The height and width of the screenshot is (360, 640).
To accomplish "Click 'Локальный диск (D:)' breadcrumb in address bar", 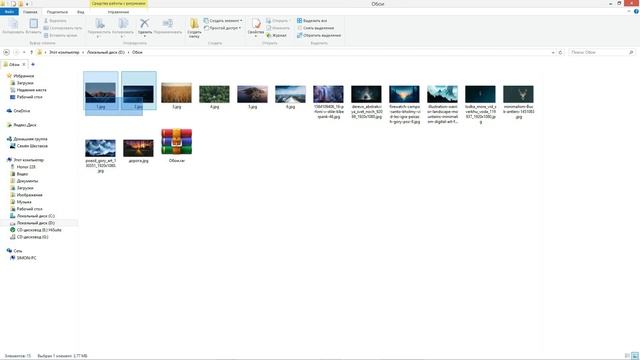I will (x=106, y=52).
